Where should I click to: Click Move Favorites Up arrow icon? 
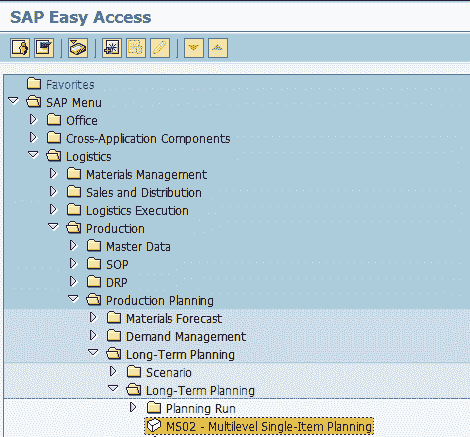218,48
